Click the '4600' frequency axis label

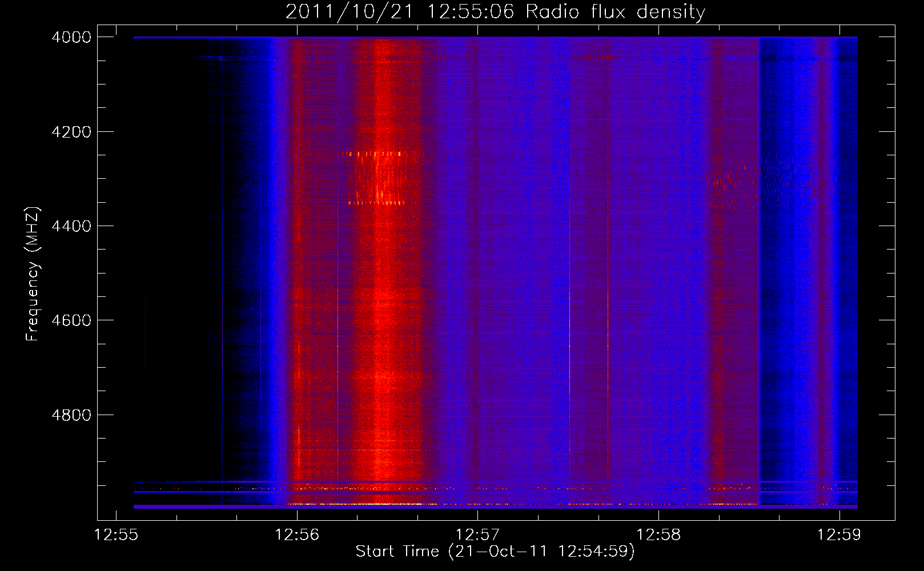[71, 320]
